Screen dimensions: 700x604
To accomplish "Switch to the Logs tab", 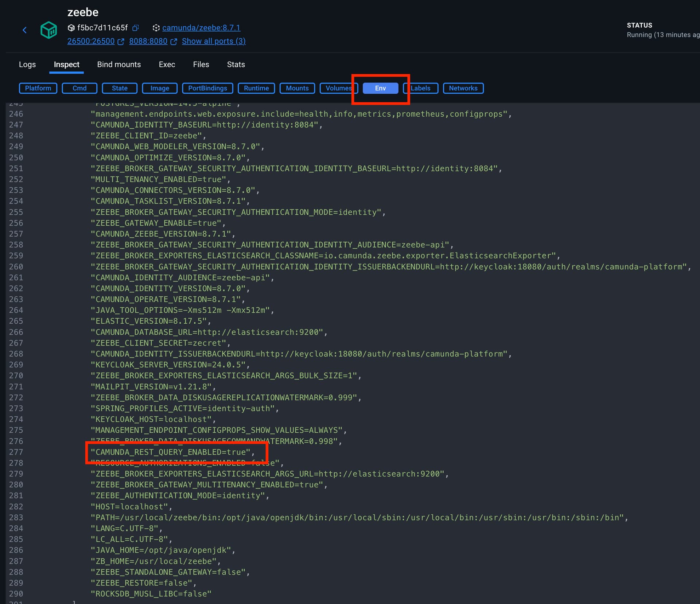I will (x=27, y=65).
